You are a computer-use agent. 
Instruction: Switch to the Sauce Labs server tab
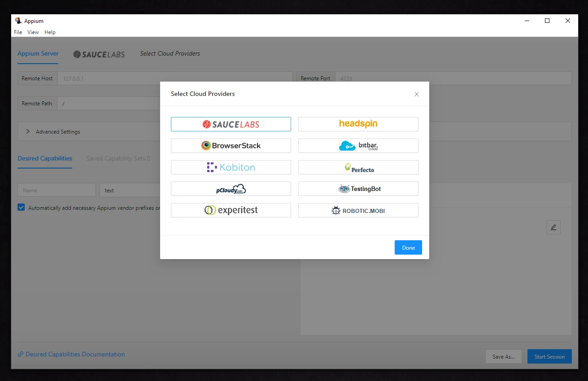pyautogui.click(x=99, y=54)
